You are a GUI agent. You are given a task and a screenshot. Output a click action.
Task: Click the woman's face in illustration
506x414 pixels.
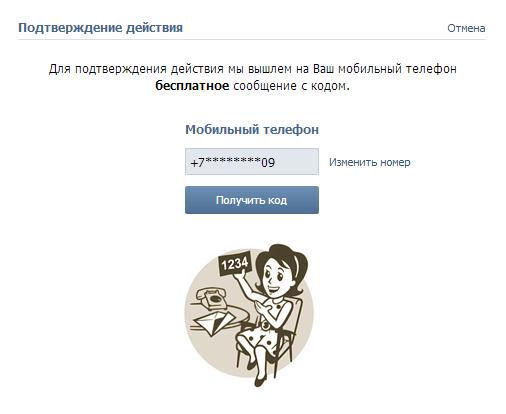point(274,276)
